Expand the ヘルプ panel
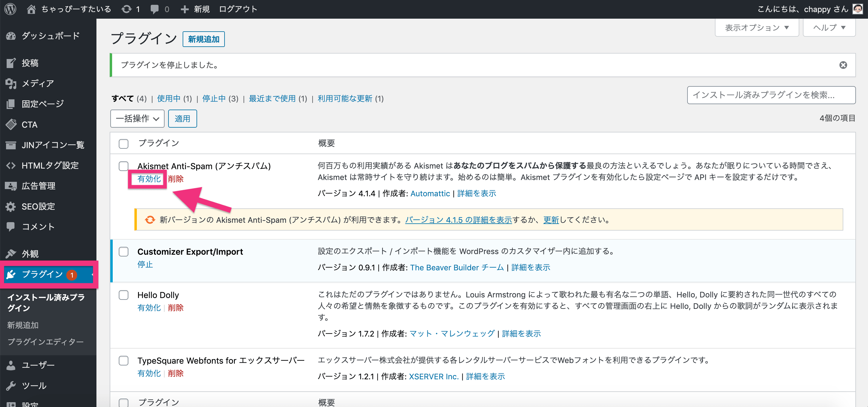 (829, 28)
